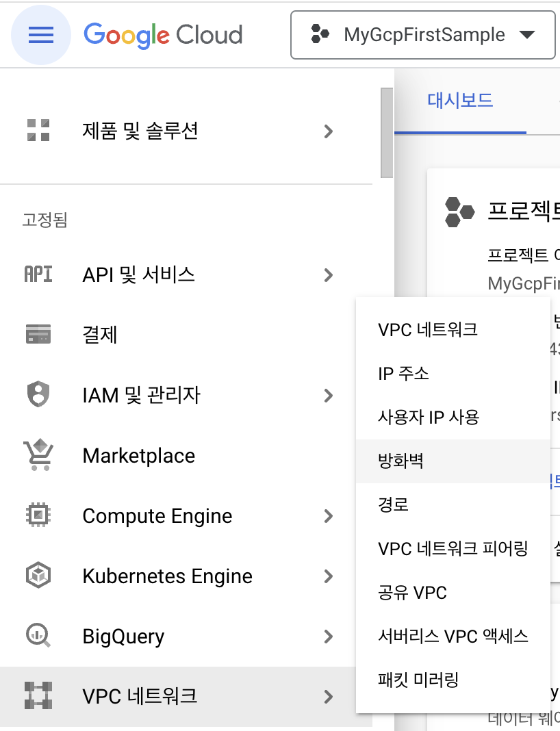Select 서버리스 VPC 액세스 submenu entry
The width and height of the screenshot is (560, 731).
[453, 637]
